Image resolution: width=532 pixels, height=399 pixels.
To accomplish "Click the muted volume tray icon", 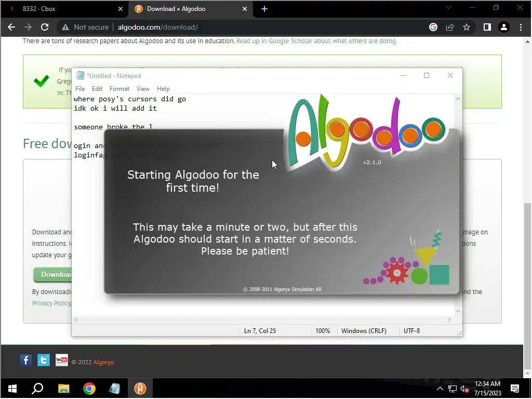I will (464, 389).
